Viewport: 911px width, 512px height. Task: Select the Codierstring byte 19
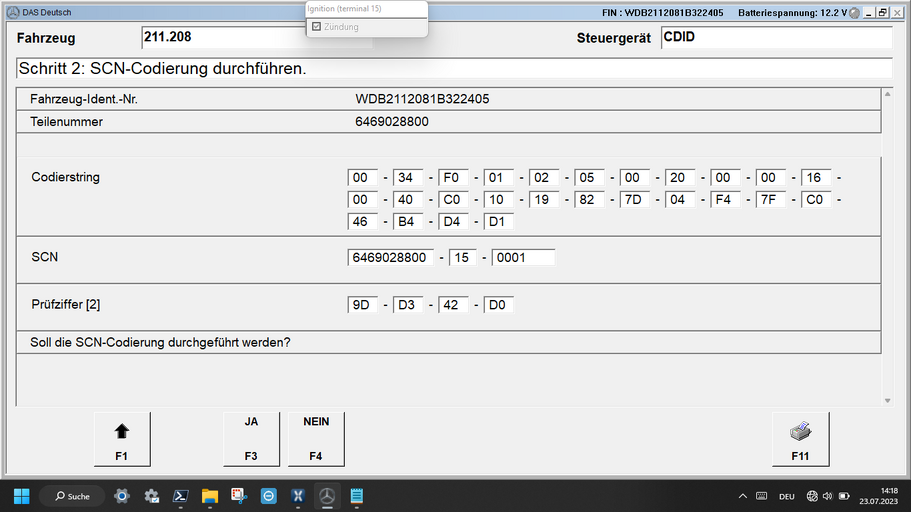coord(544,199)
